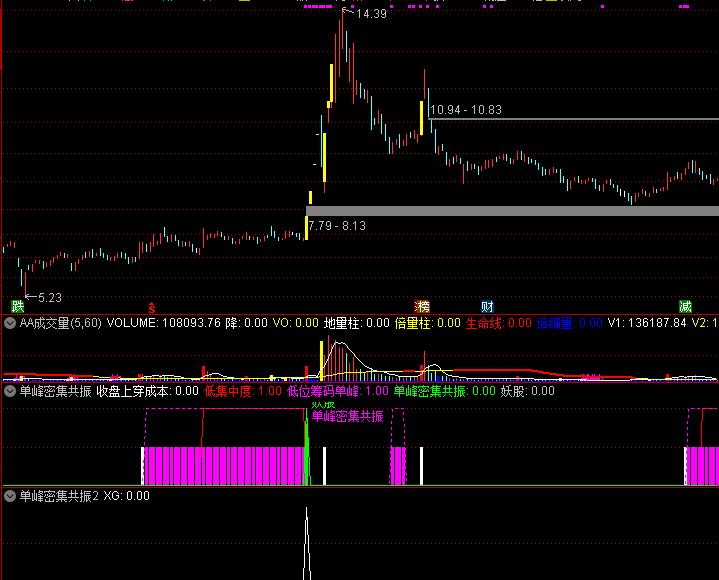Click the white XG signal spike
Image resolution: width=719 pixels, height=580 pixels.
(x=307, y=543)
